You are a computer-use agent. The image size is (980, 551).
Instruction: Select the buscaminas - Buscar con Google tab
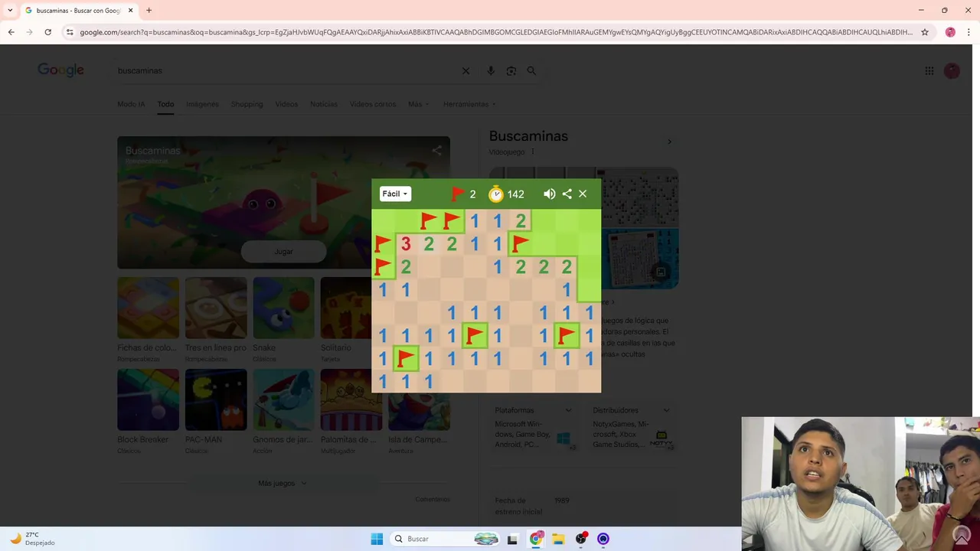tap(79, 11)
